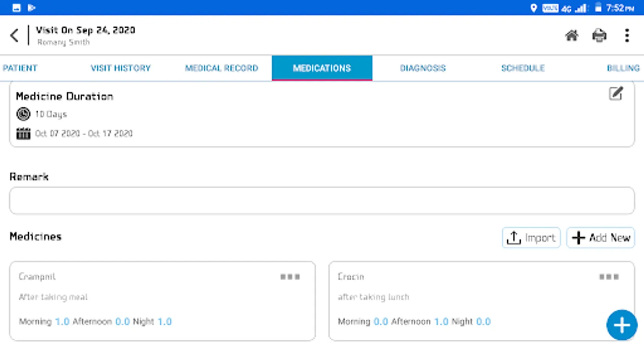Tap Crampnil's Afternoon dose value 0.0

(123, 322)
